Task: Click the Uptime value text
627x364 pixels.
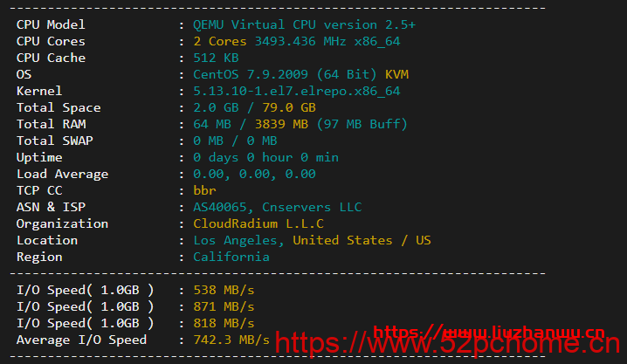Action: click(266, 157)
